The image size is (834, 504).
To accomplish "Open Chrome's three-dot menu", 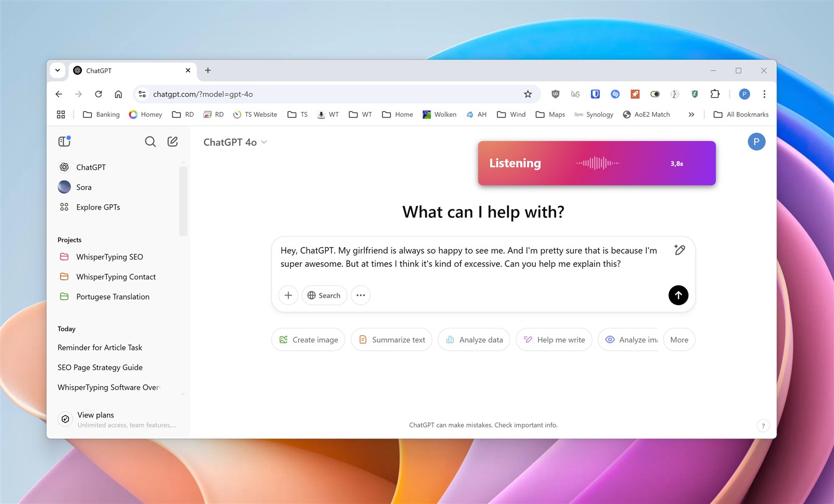I will pos(764,94).
